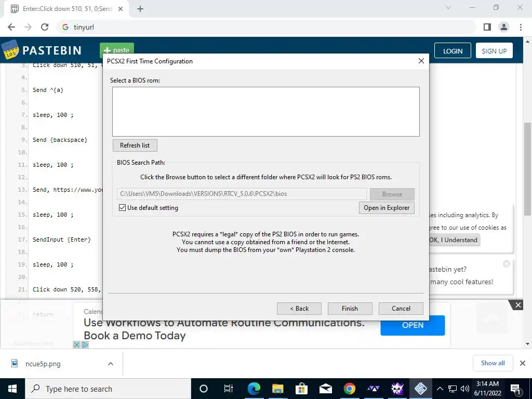Click the spiky monster app taskbar icon
This screenshot has height=399, width=532.
[397, 389]
